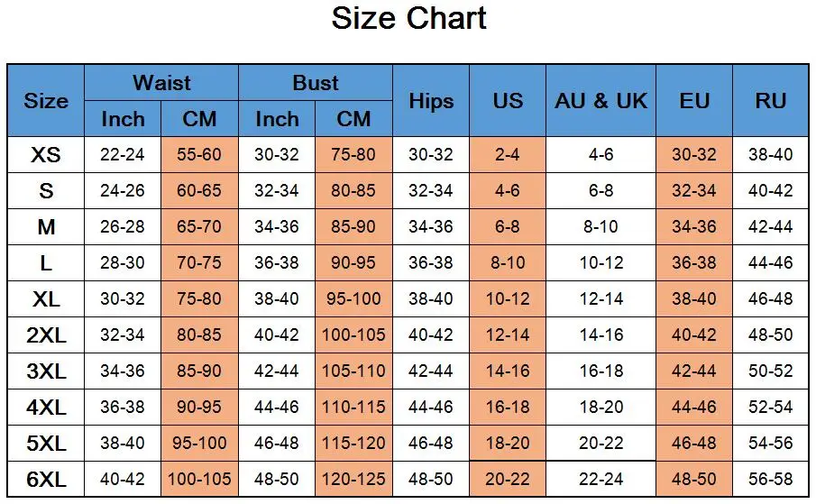Click the 3XL size row label
This screenshot has height=504, width=816.
(46, 371)
